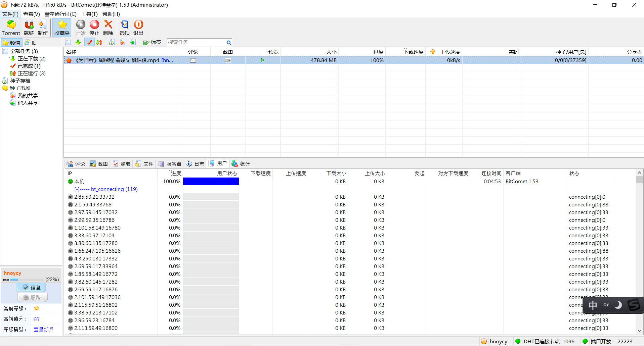Click the peer list vertical scrollbar
Screen dimensions: 644x346
[639, 252]
